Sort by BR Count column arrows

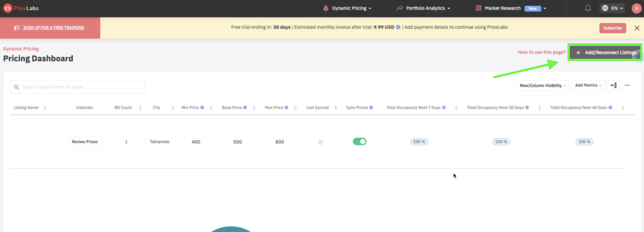tap(140, 108)
